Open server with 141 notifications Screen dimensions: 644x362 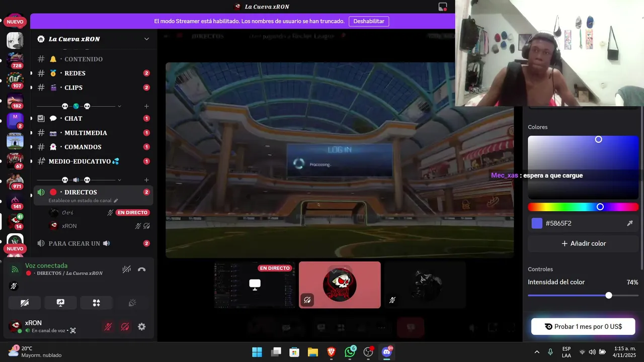click(x=15, y=201)
